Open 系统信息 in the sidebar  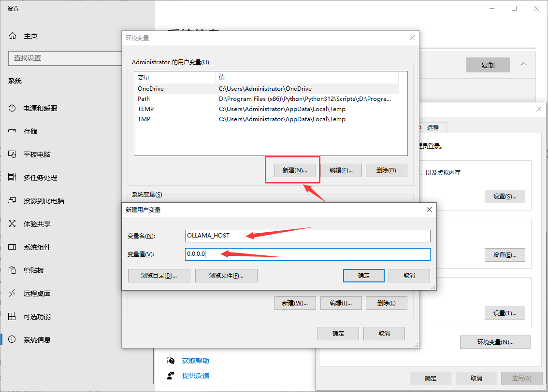pos(37,340)
